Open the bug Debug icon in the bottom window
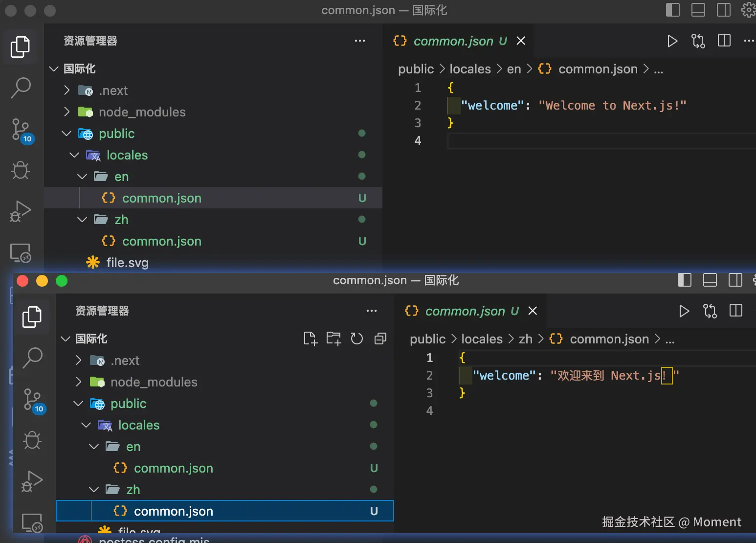 (x=32, y=440)
